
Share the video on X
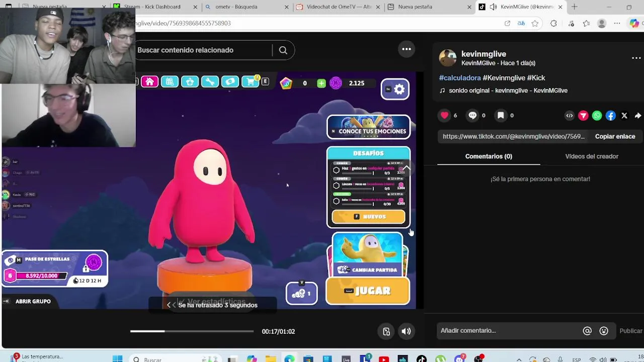pos(624,116)
